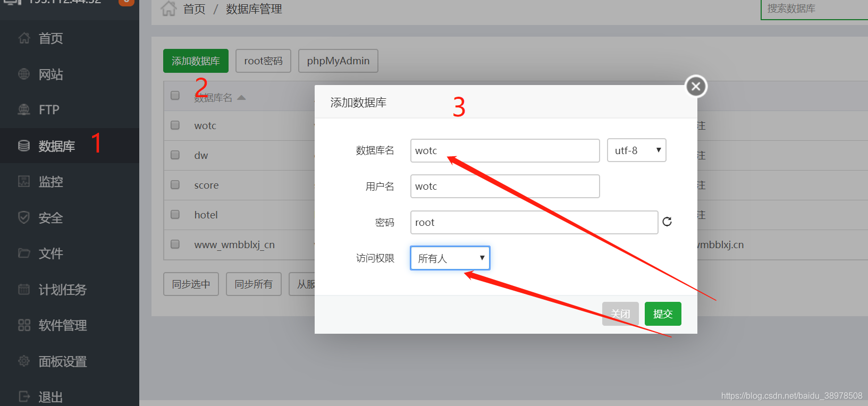Click the 软件管理 grid icon in sidebar
The width and height of the screenshot is (868, 406).
tap(24, 325)
